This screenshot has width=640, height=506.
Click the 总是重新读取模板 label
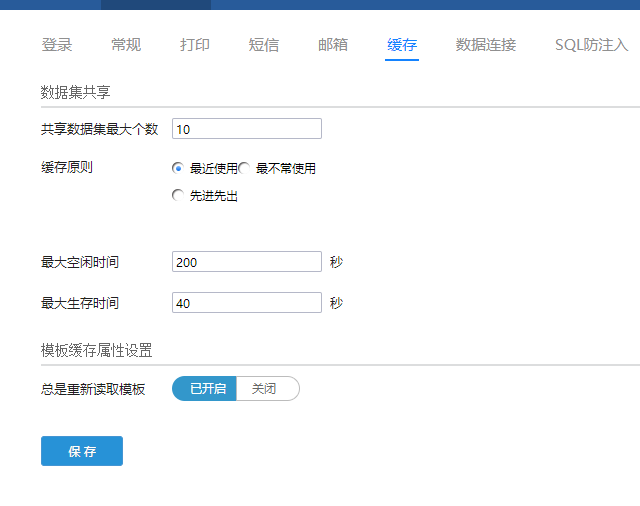click(x=93, y=389)
